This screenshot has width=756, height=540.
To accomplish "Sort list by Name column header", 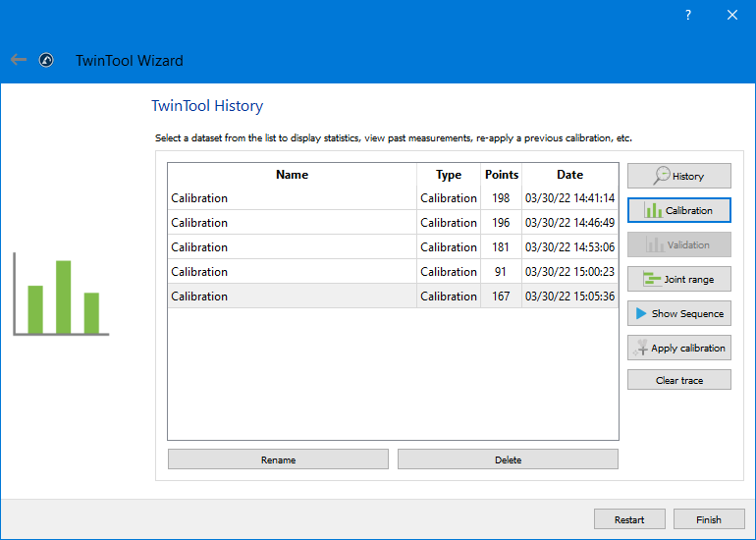I will 292,175.
